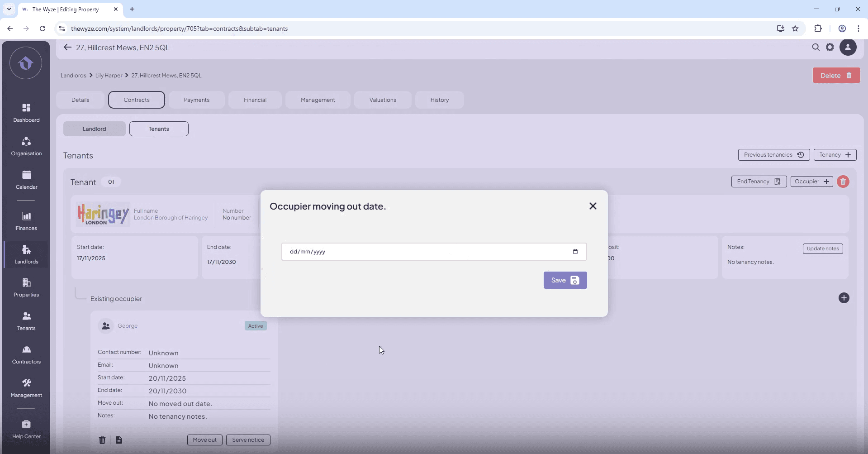Image resolution: width=868 pixels, height=454 pixels.
Task: Expand with the round plus icon
Action: click(x=844, y=298)
